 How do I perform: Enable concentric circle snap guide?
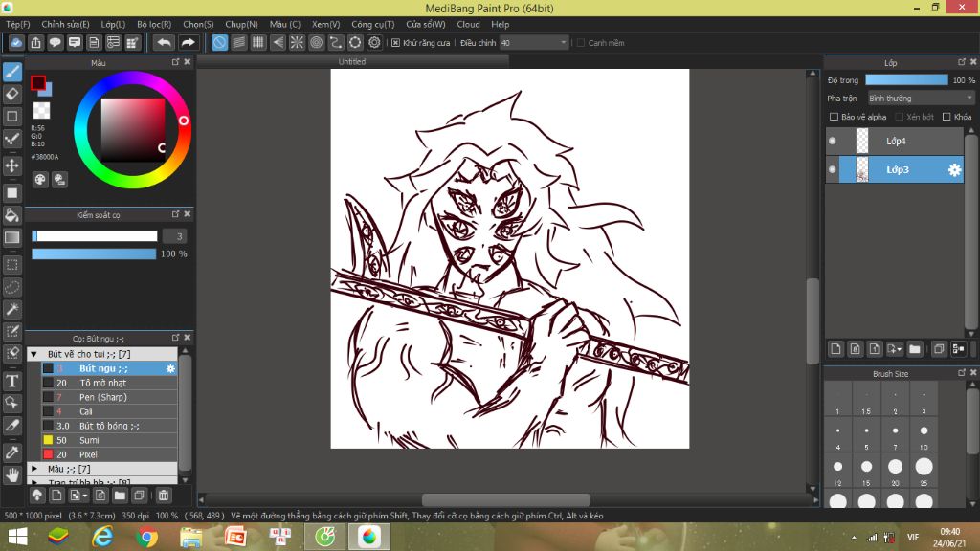[x=316, y=42]
